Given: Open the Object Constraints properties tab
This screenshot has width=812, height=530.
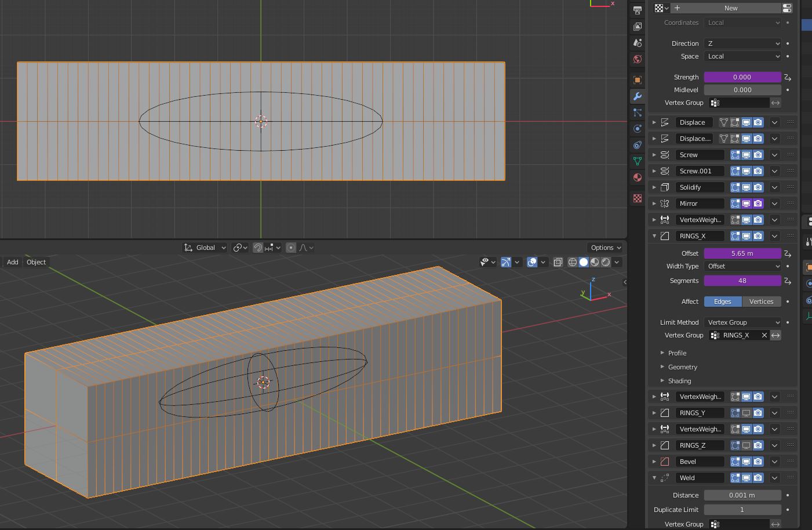Looking at the screenshot, I should pos(637,145).
